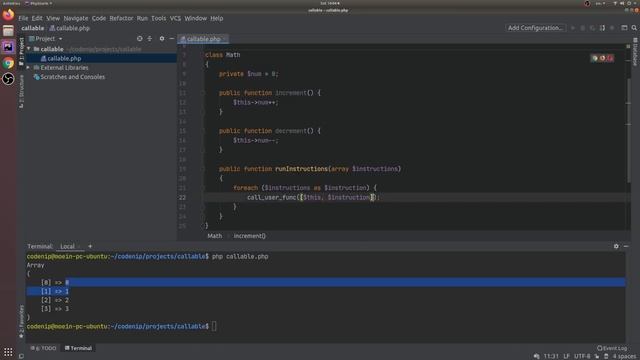
Task: Expand External Libraries node
Action: point(29,67)
